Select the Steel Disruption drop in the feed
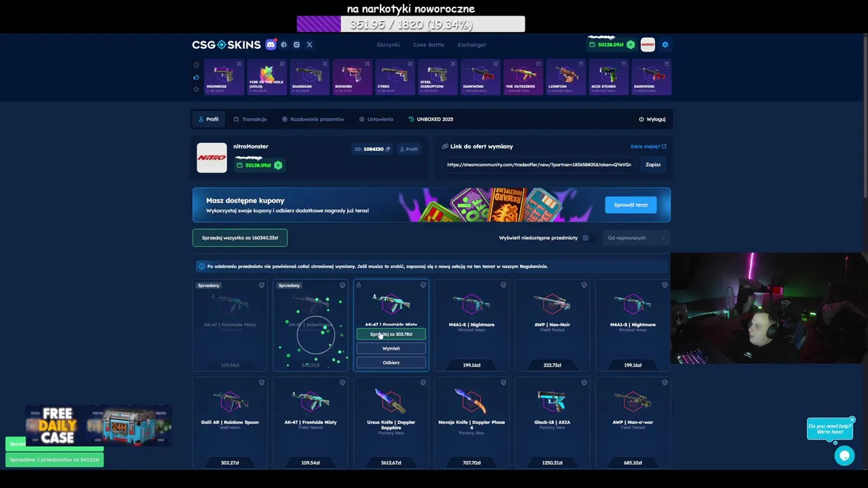 pos(437,77)
